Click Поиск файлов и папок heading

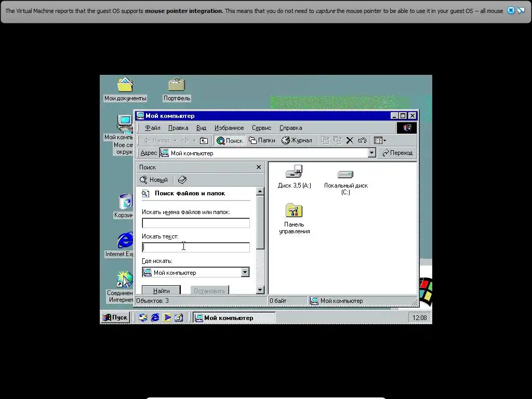click(x=190, y=193)
